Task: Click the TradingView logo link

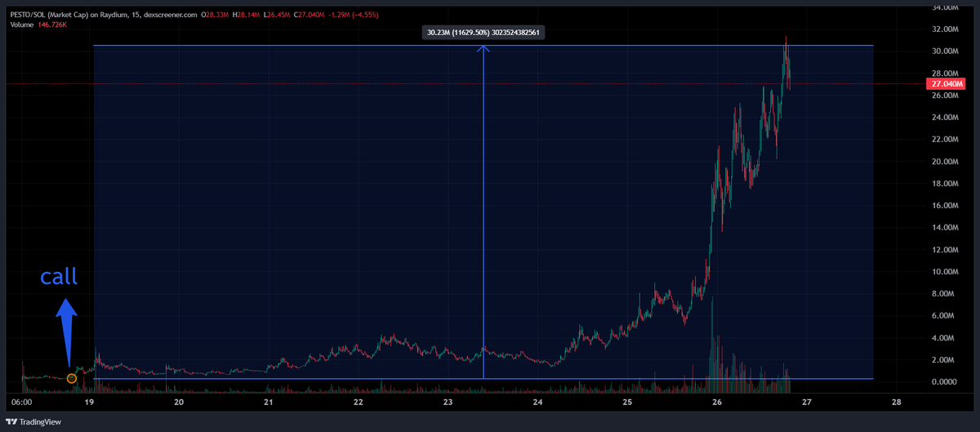Action: (33, 421)
